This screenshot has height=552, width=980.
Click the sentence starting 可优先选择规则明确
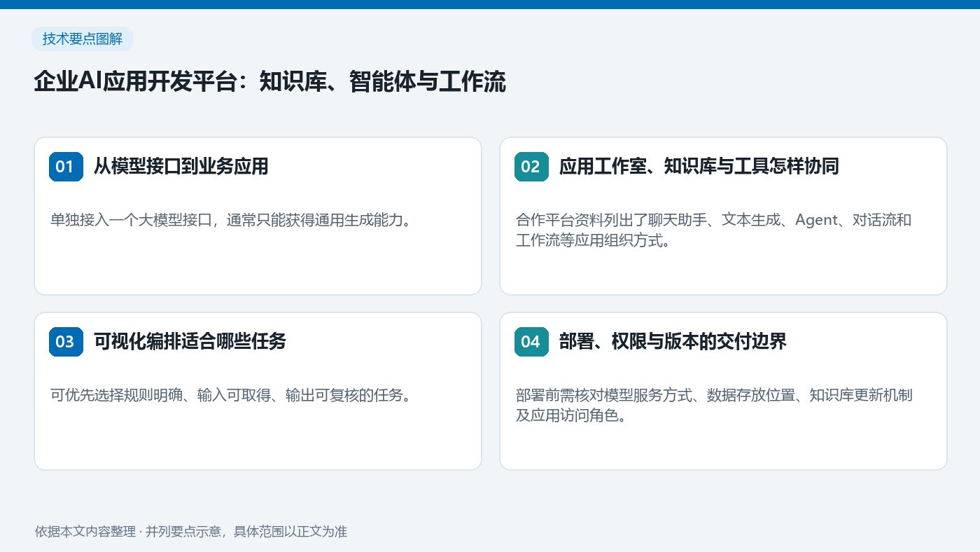point(230,395)
